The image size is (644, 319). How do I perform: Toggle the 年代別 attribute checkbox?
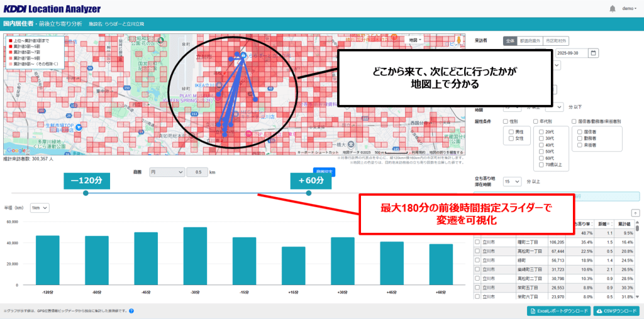pyautogui.click(x=536, y=121)
